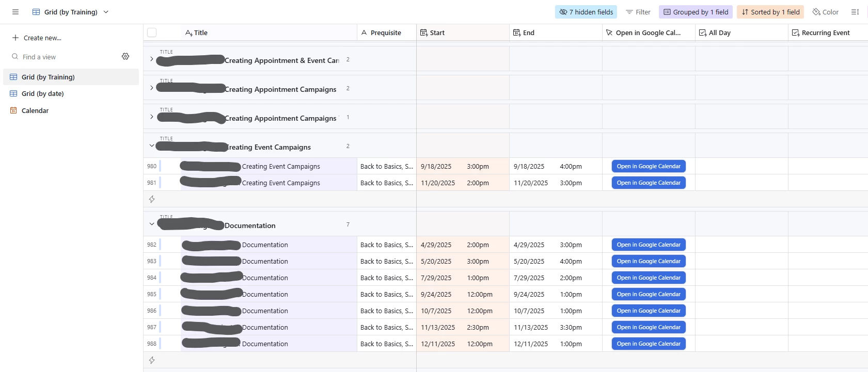Screen dimensions: 868x372
Task: Click row number 982
Action: coord(151,245)
